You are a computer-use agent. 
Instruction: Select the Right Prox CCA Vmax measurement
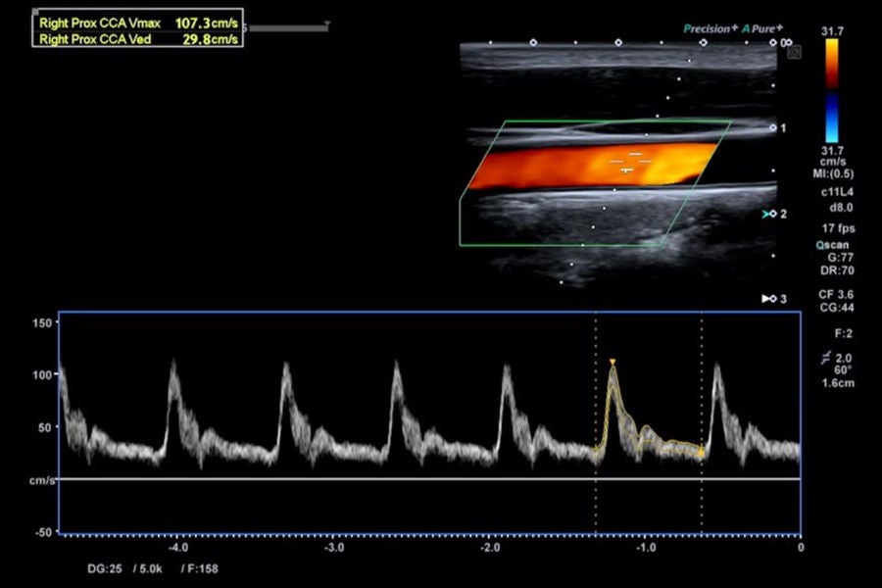coord(138,24)
